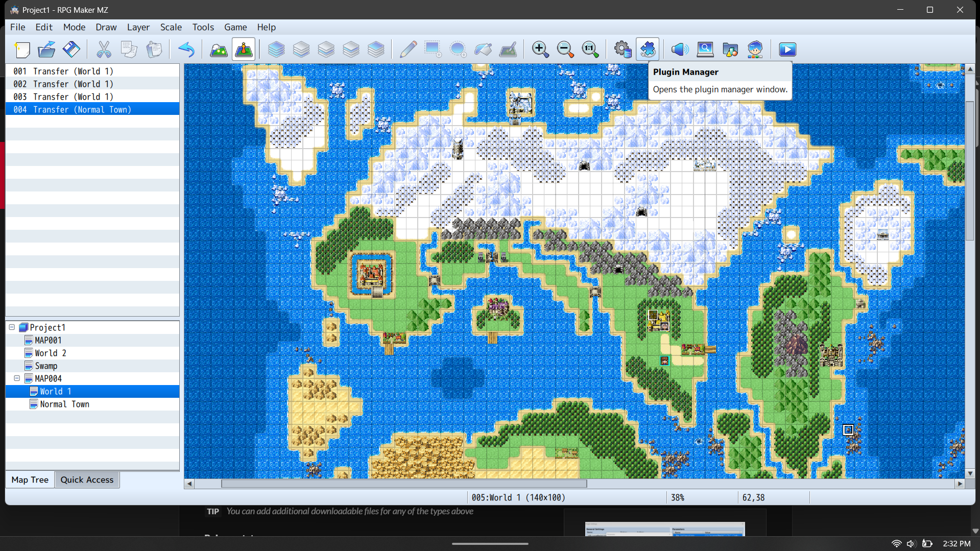980x551 pixels.
Task: Open the Database gear icon
Action: click(x=623, y=50)
